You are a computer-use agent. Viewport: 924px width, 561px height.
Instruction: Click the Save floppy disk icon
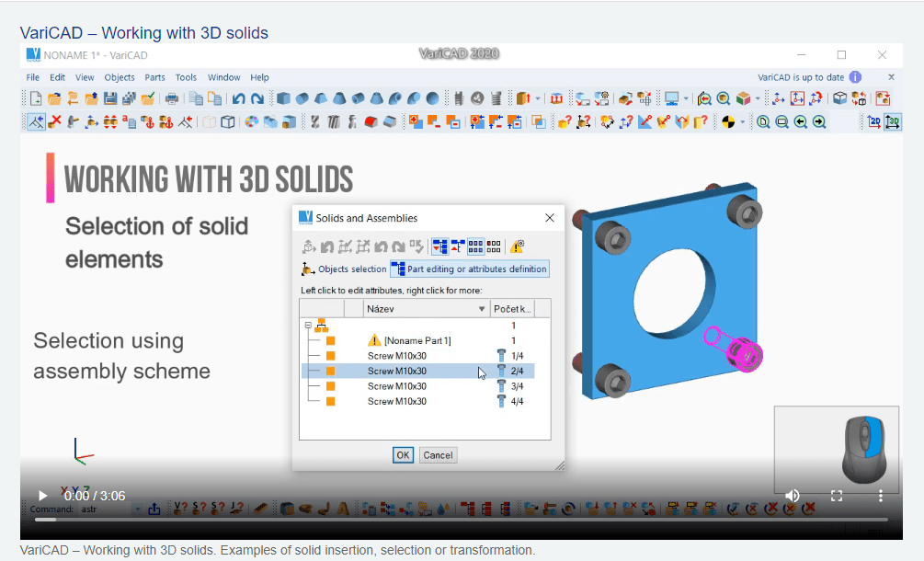110,98
